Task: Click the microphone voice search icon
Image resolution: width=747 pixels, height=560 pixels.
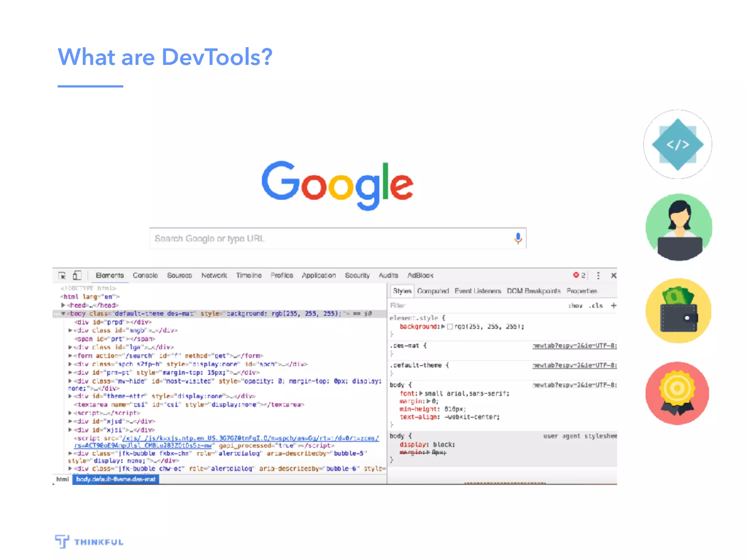Action: 518,238
